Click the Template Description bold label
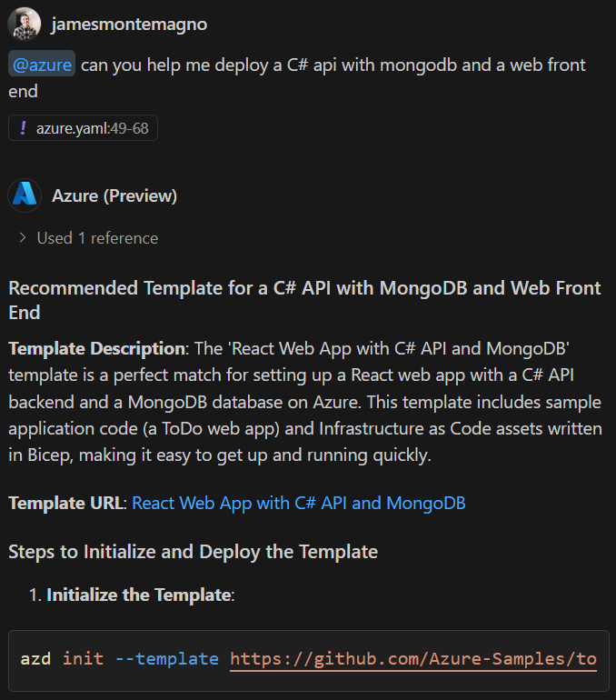Viewport: 616px width, 700px height. point(96,348)
